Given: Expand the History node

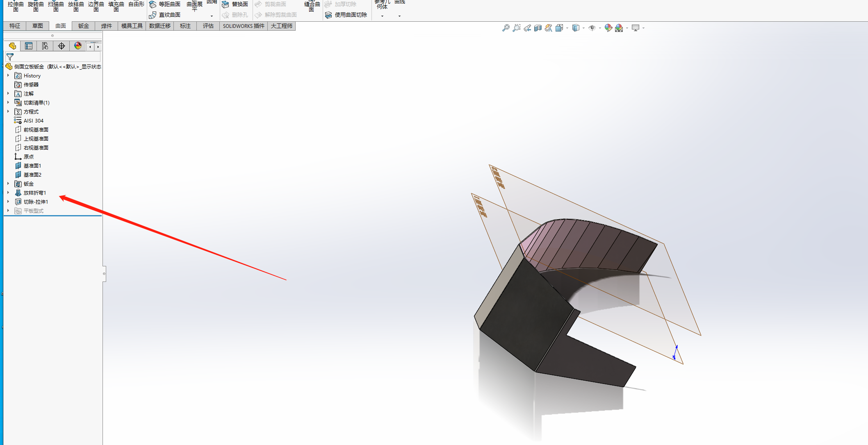Looking at the screenshot, I should click(x=8, y=75).
